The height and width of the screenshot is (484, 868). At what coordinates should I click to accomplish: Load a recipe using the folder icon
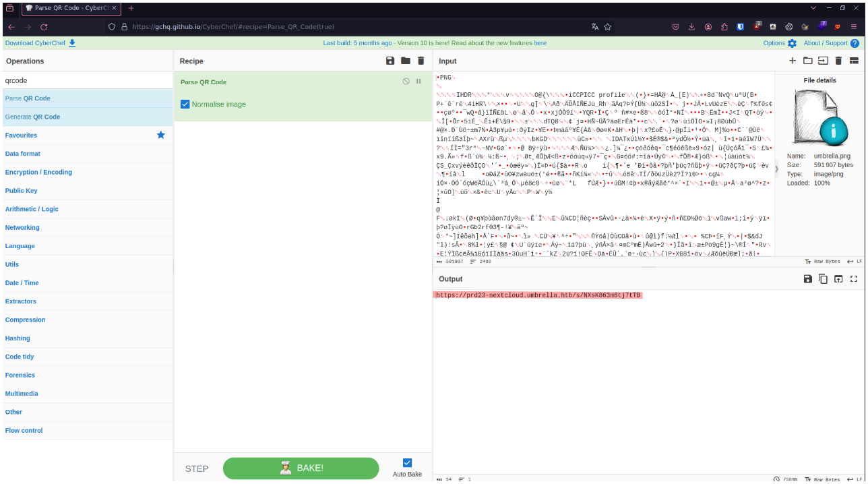406,61
